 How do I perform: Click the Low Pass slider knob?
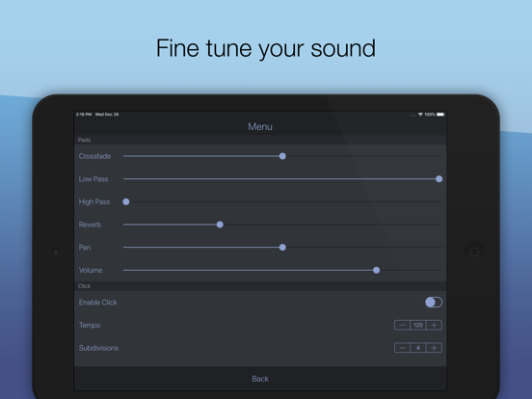click(x=439, y=179)
